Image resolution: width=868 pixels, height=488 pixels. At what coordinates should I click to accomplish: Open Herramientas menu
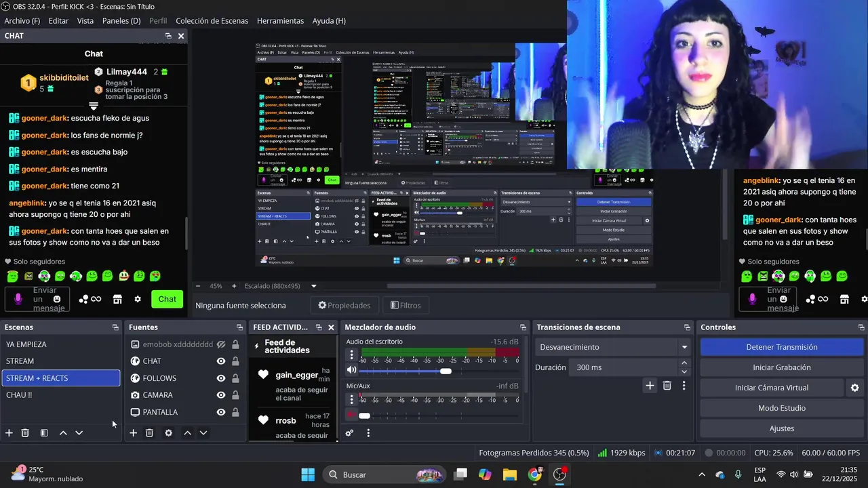point(280,20)
